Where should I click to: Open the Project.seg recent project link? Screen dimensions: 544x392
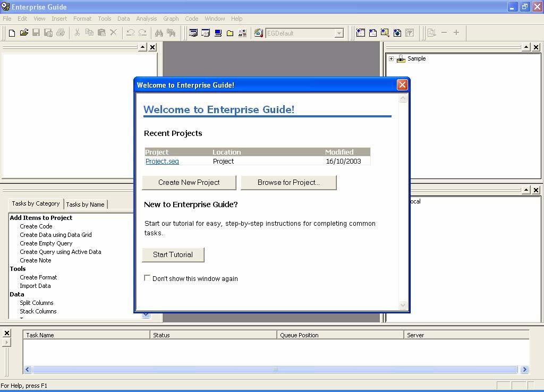[162, 161]
